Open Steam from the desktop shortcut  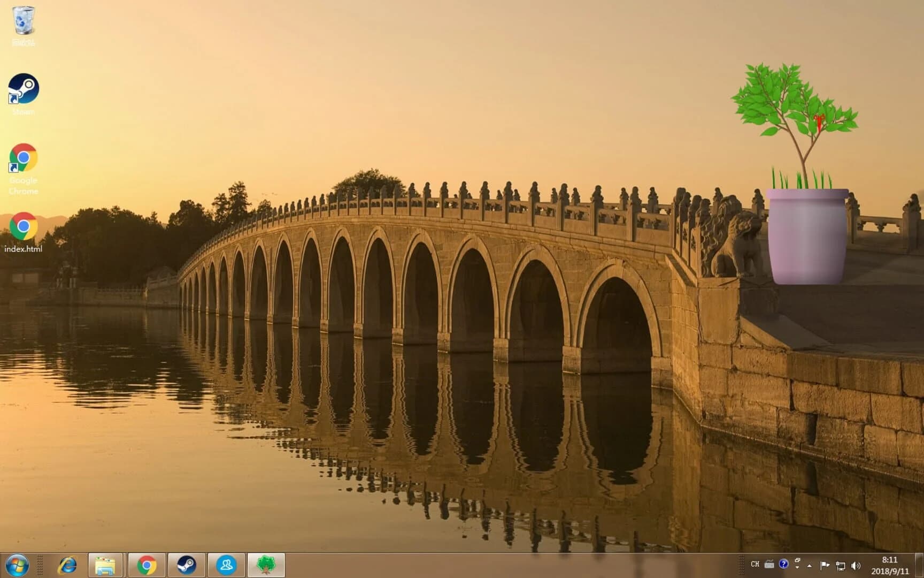click(24, 91)
